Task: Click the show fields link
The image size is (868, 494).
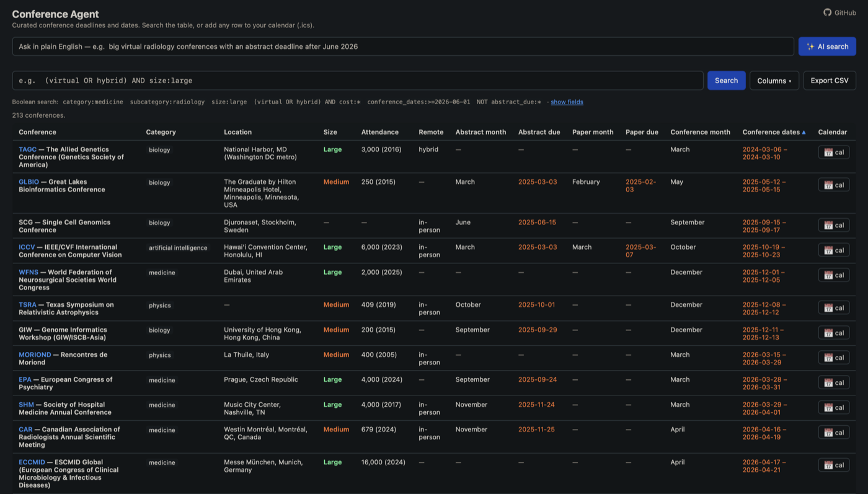Action: [567, 102]
